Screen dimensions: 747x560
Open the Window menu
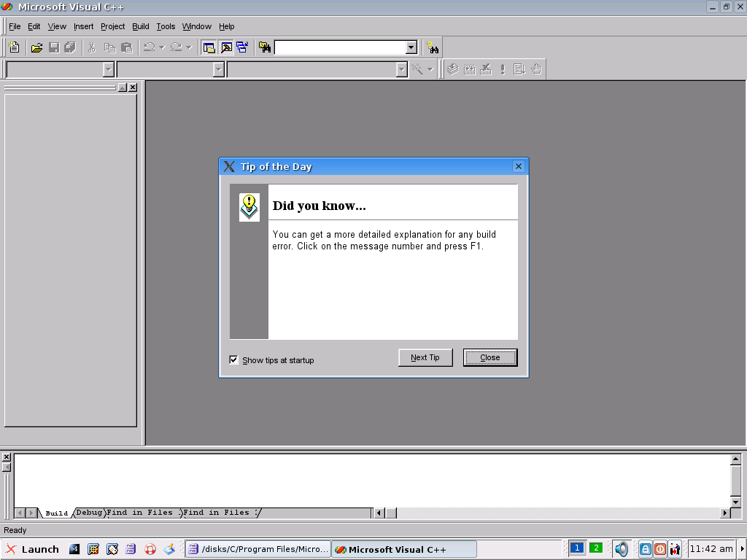[197, 26]
